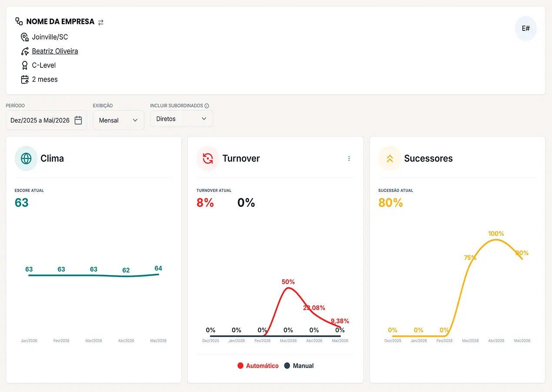Open Beatriz Oliveira profile link

coord(55,51)
